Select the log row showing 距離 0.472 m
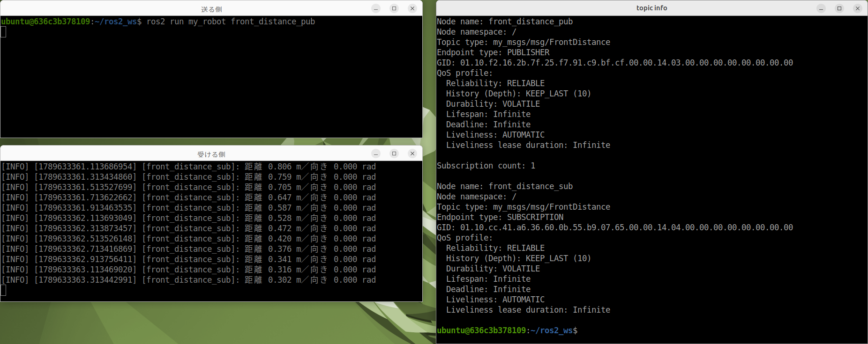 [188, 228]
